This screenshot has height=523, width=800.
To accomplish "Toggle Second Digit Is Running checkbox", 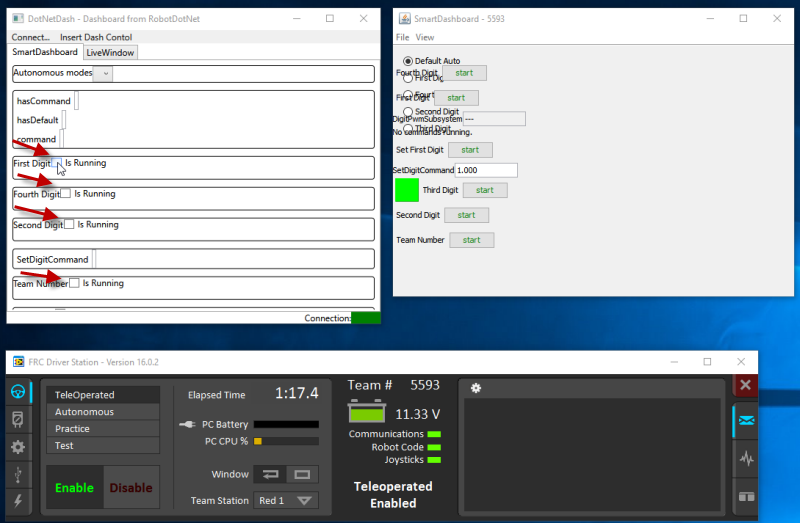I will 69,224.
